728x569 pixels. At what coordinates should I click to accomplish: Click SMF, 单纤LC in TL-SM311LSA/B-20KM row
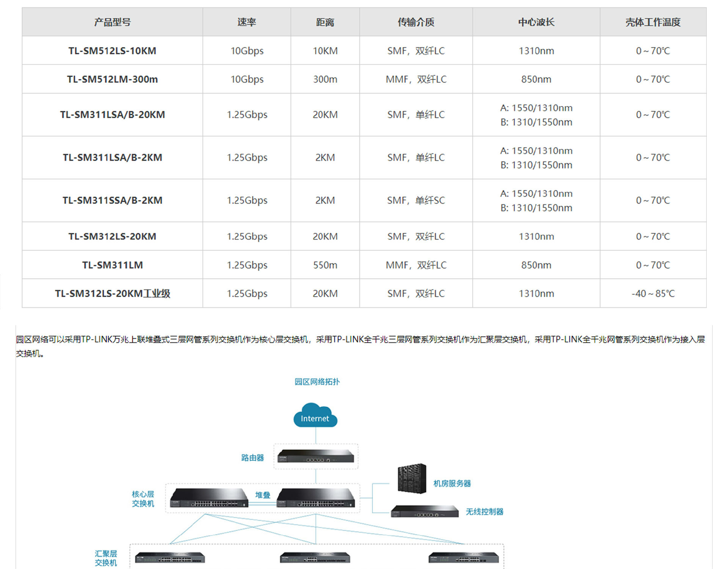pos(416,114)
